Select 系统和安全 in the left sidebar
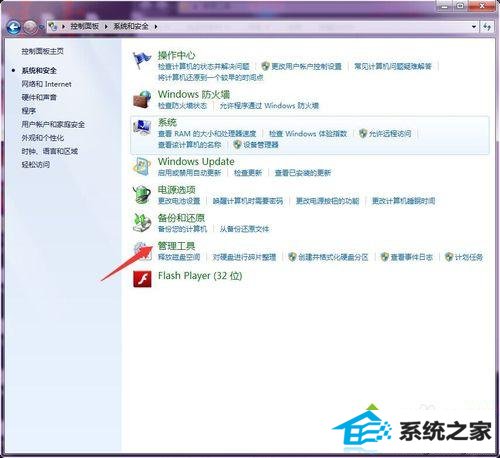500x458 pixels. pos(39,70)
